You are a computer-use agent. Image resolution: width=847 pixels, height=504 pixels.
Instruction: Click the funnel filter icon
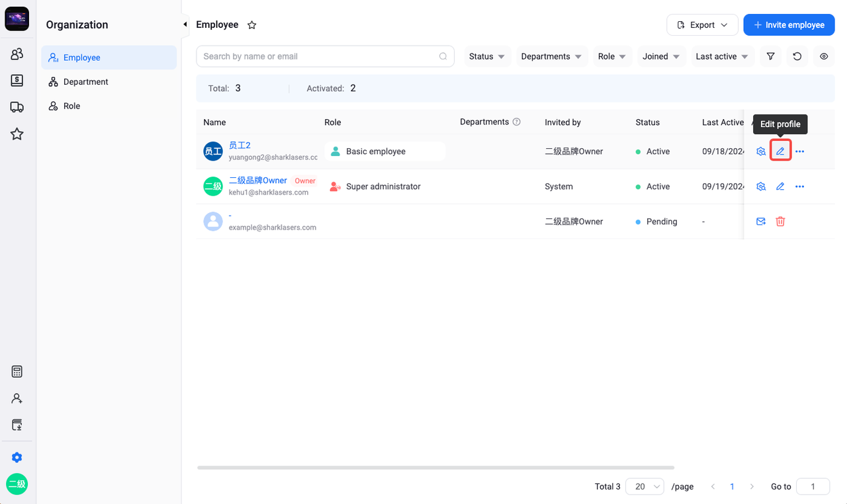click(x=770, y=56)
